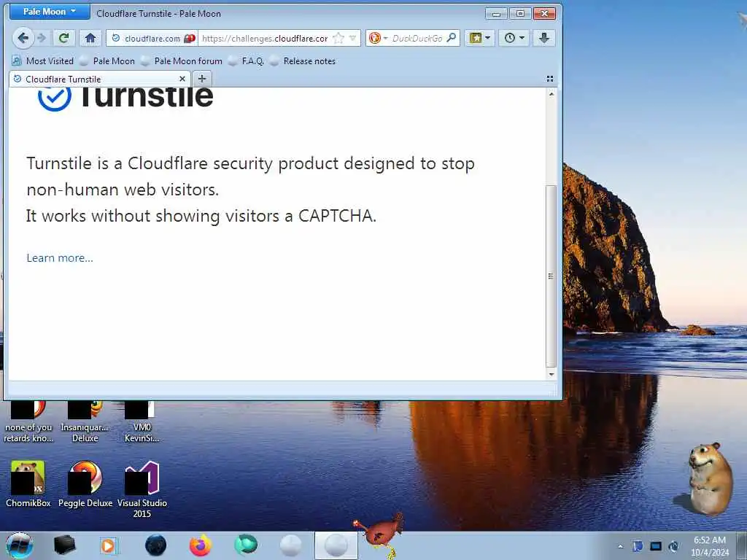Open the downloads panel

point(544,38)
